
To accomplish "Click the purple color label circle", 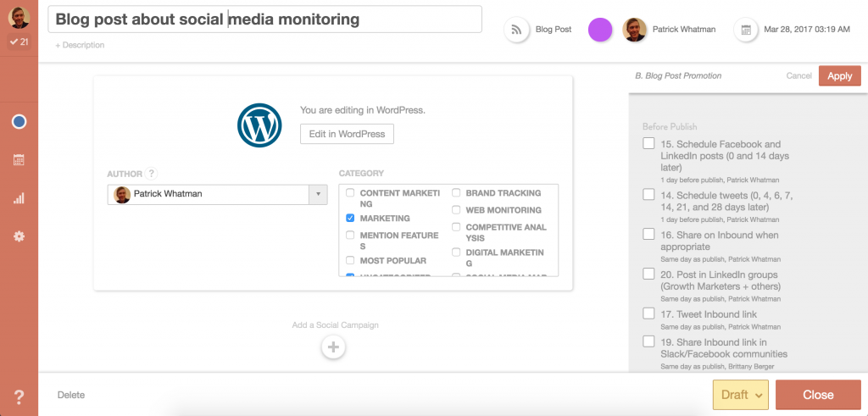I will (600, 30).
